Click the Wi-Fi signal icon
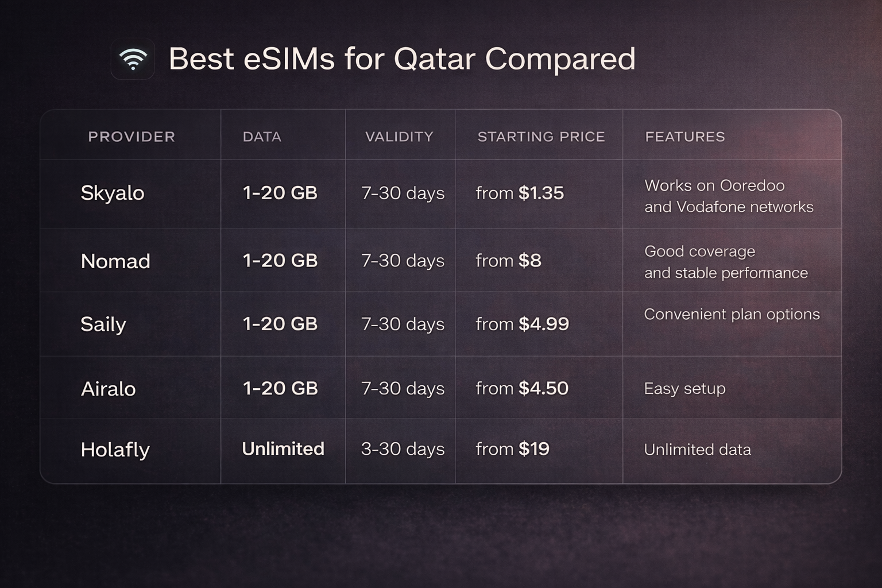The height and width of the screenshot is (588, 882). 133,59
